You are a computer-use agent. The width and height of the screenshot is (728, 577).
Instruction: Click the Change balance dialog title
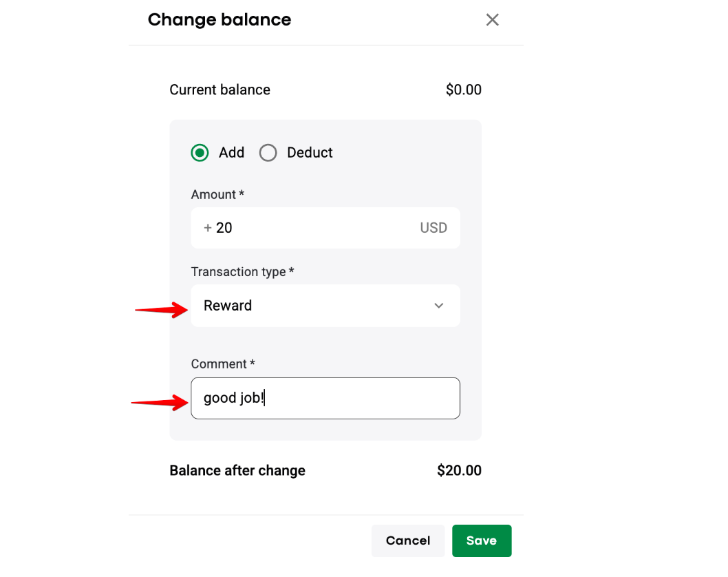[x=220, y=20]
